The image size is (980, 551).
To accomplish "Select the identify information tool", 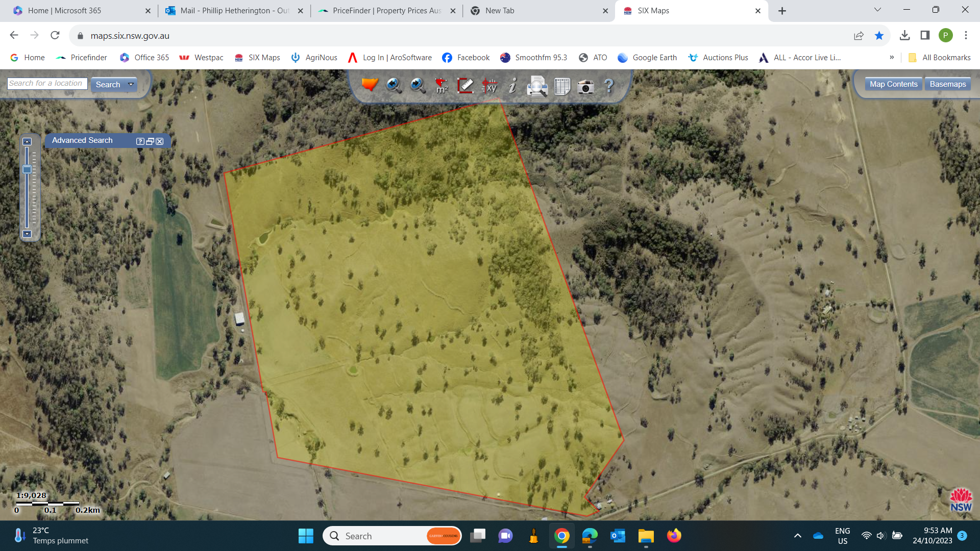I will (513, 85).
